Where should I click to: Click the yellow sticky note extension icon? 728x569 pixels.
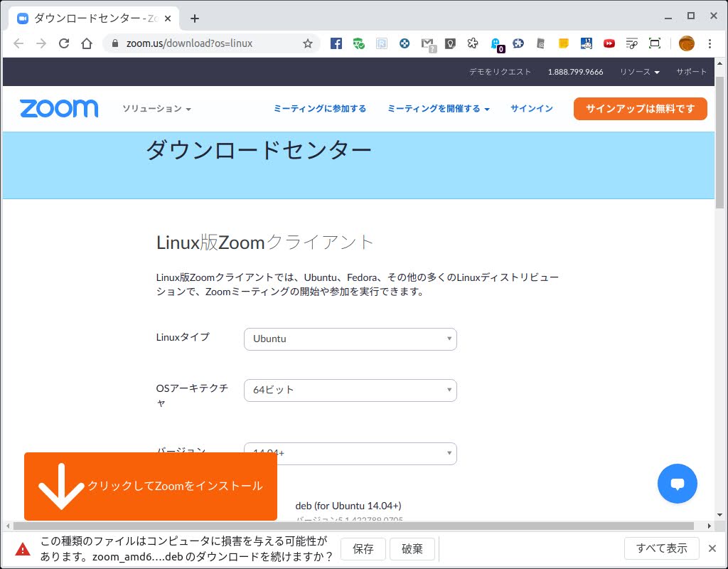(x=563, y=43)
